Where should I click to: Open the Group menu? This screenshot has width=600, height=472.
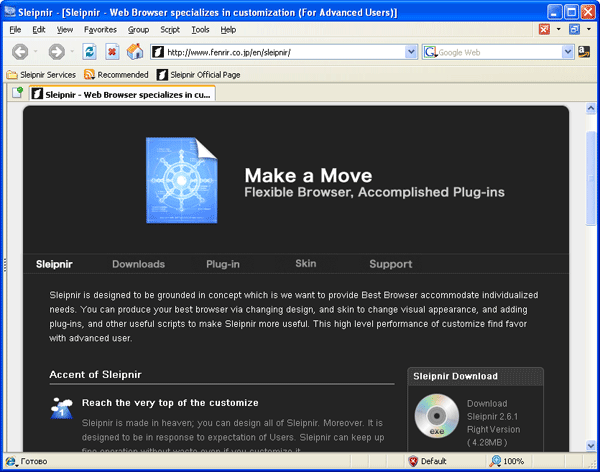click(138, 29)
